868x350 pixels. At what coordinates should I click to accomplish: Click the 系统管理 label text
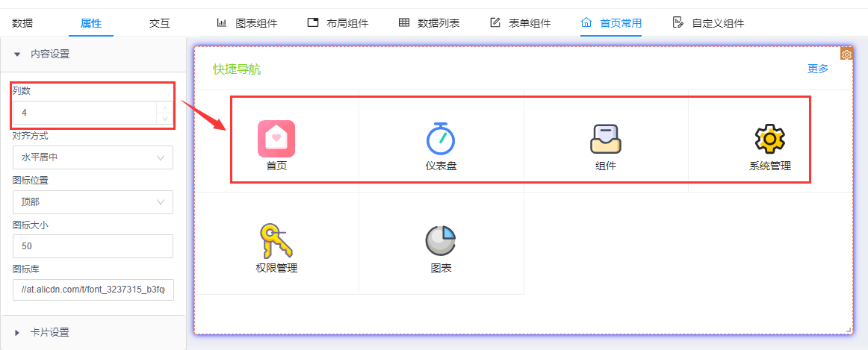point(770,166)
